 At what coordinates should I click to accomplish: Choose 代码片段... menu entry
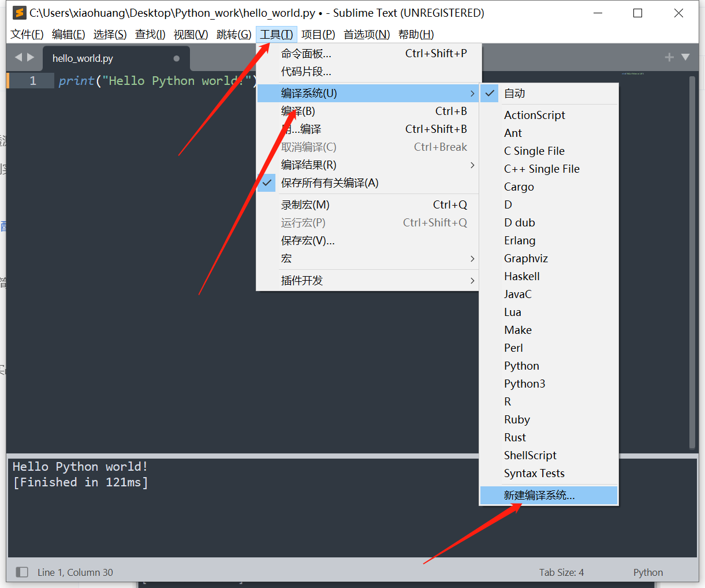368,72
